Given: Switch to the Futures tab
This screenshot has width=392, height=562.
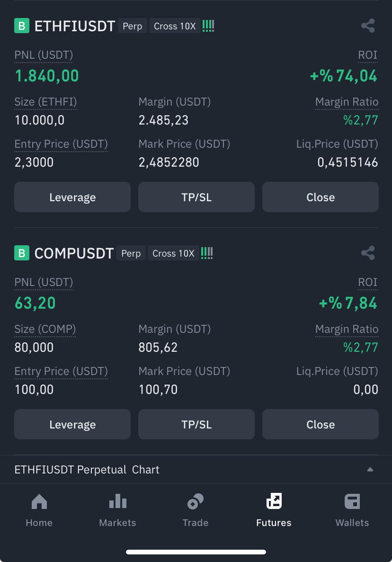Looking at the screenshot, I should [274, 509].
